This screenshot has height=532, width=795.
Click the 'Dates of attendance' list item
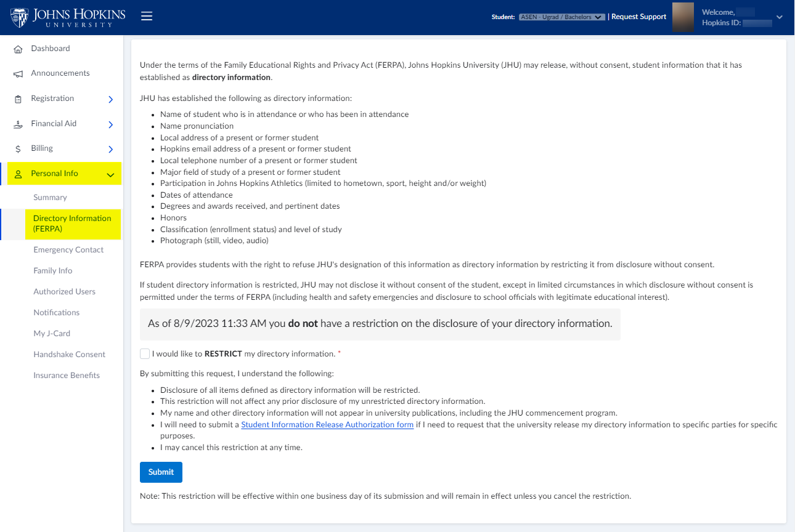point(197,195)
